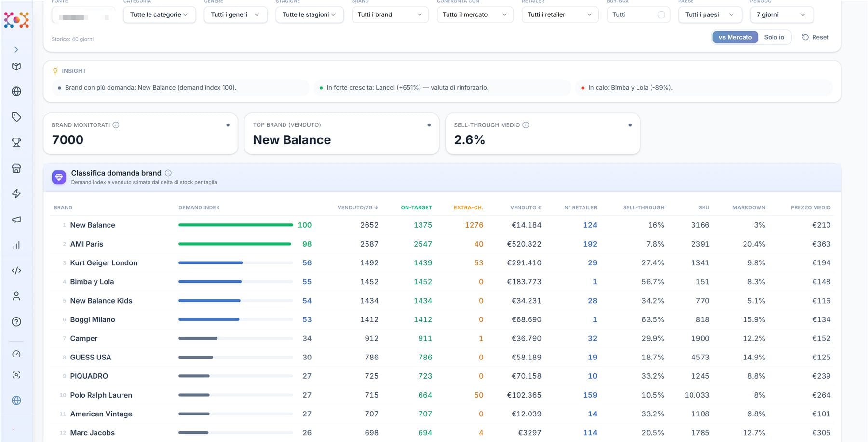Image resolution: width=868 pixels, height=442 pixels.
Task: Open the lightning bolt icon in sidebar
Action: 16,193
